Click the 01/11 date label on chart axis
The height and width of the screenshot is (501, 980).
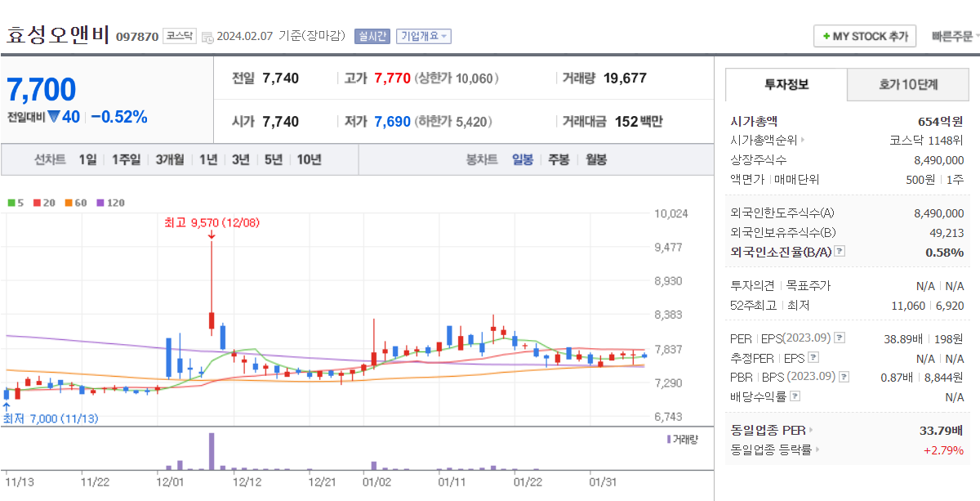coord(452,481)
